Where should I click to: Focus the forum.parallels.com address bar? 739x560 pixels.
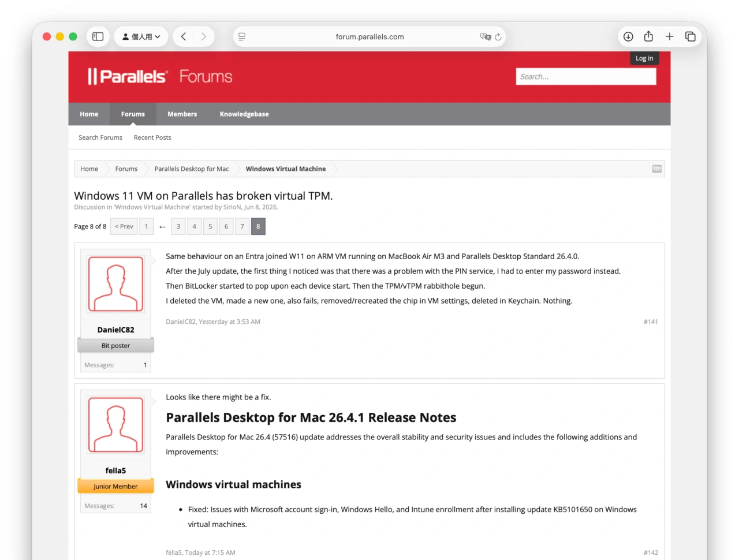tap(369, 36)
